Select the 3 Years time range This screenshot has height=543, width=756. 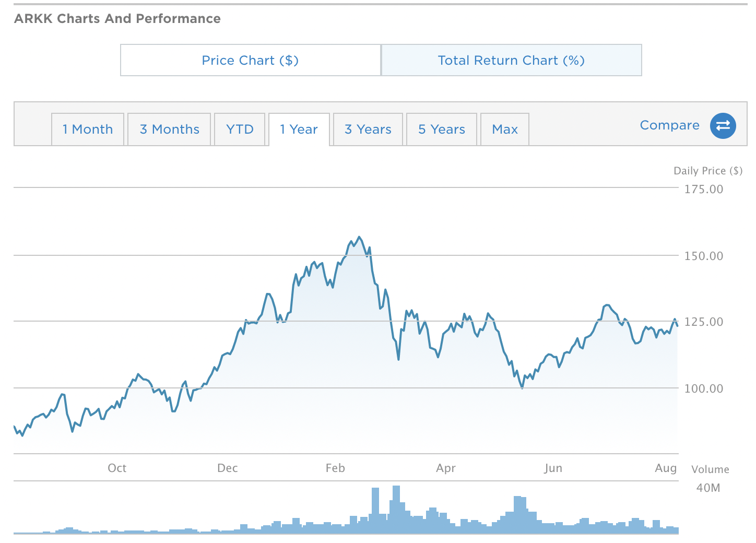pyautogui.click(x=368, y=129)
